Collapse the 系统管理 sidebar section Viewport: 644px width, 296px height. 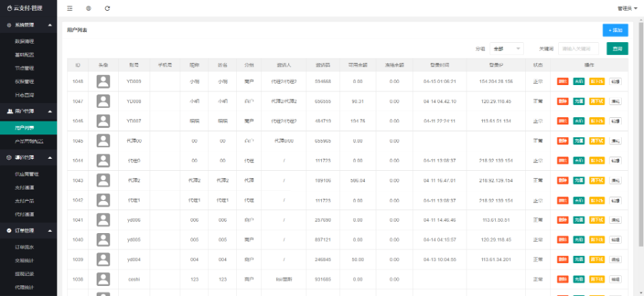pos(49,25)
